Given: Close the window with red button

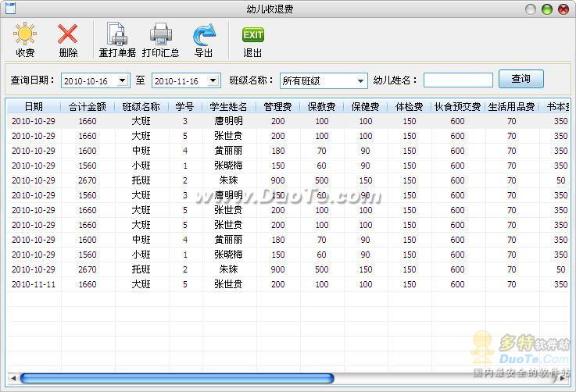Looking at the screenshot, I should pyautogui.click(x=563, y=9).
